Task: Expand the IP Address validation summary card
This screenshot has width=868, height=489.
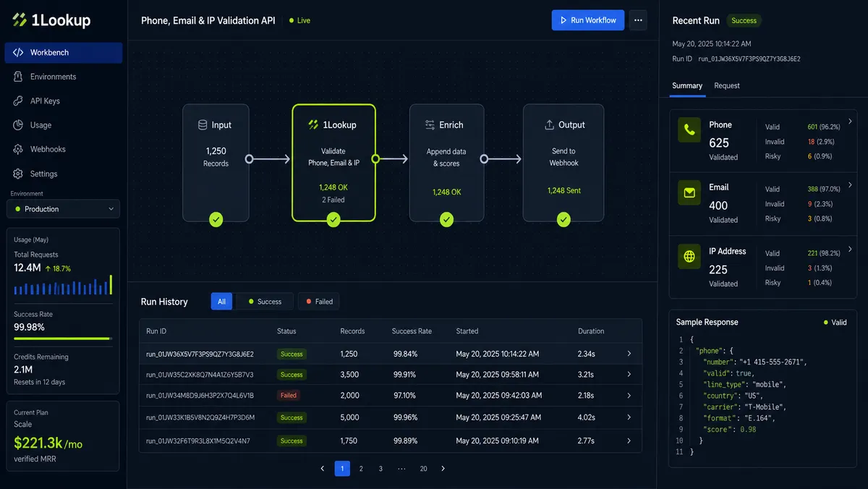Action: coord(850,249)
